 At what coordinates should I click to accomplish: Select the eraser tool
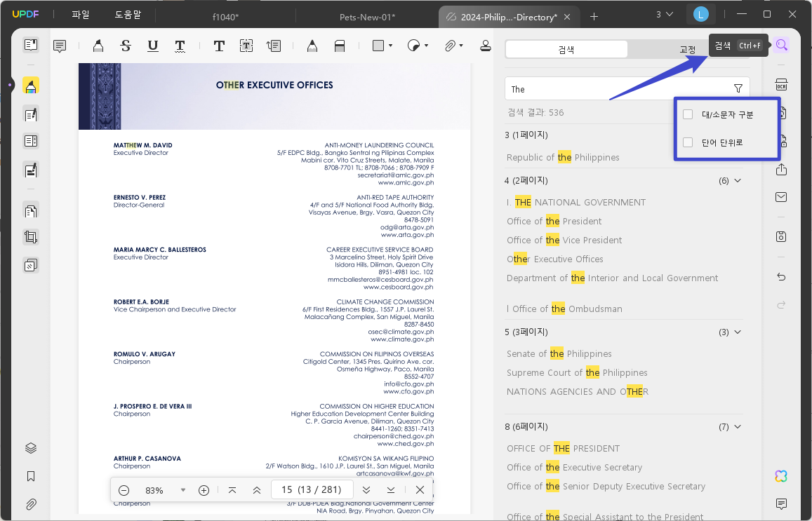340,46
